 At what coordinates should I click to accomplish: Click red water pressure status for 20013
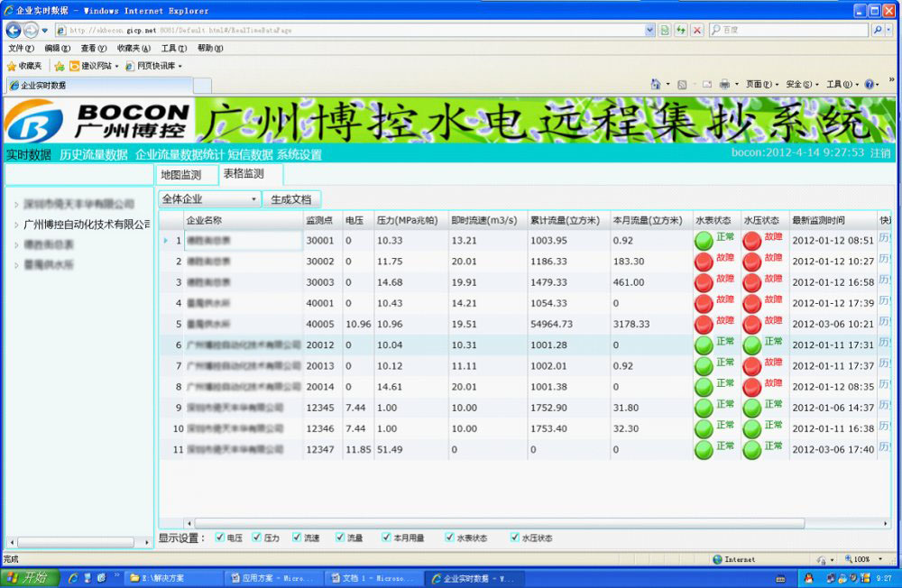click(752, 366)
